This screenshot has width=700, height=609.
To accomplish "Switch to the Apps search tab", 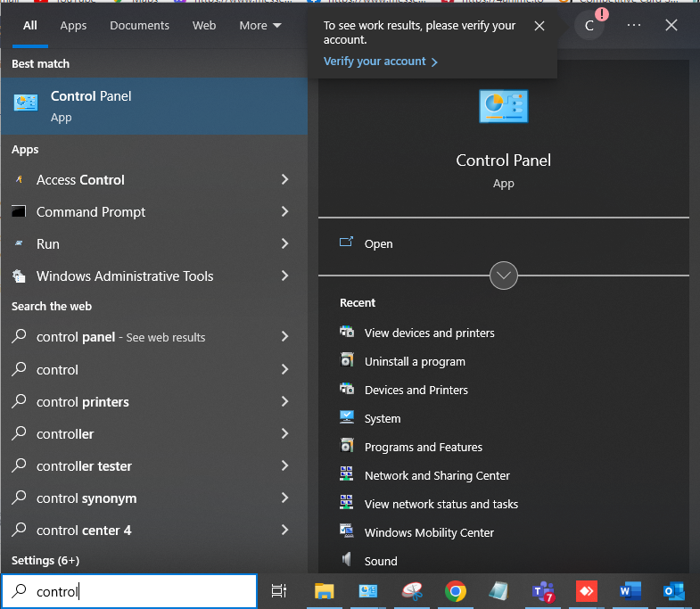I will coord(73,26).
